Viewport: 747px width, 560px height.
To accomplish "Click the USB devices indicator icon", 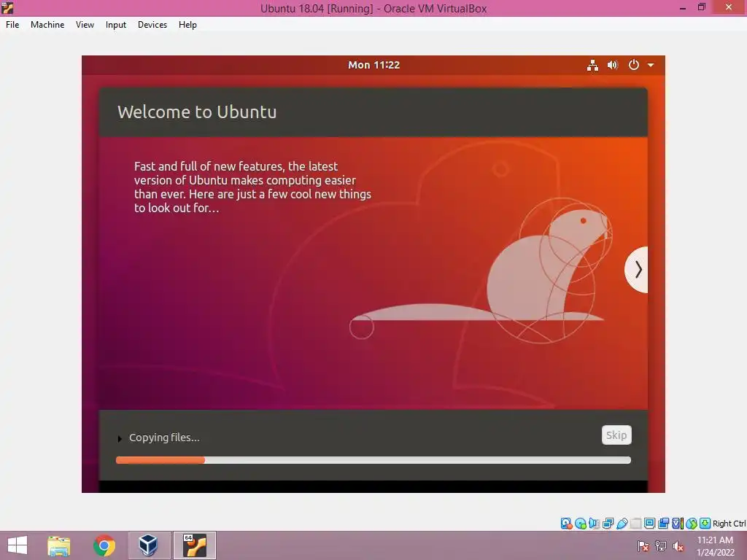I will point(622,524).
